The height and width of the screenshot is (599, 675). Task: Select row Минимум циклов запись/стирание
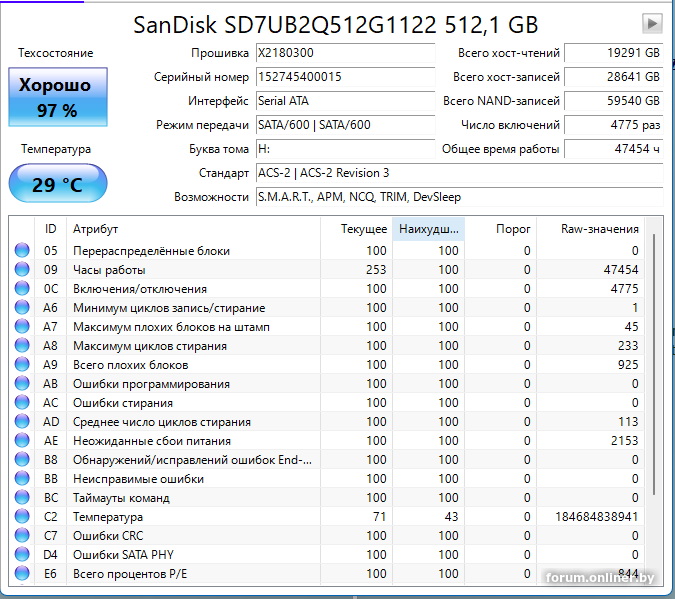click(326, 307)
